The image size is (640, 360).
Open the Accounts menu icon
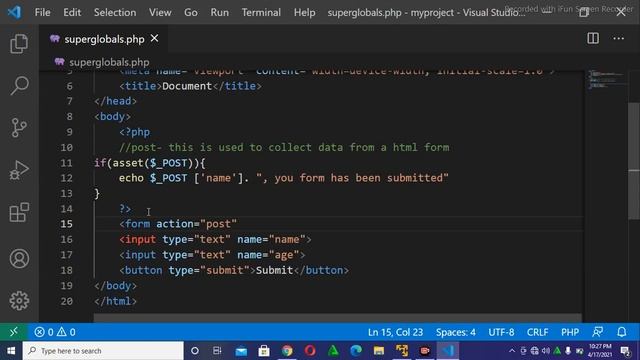click(19, 258)
